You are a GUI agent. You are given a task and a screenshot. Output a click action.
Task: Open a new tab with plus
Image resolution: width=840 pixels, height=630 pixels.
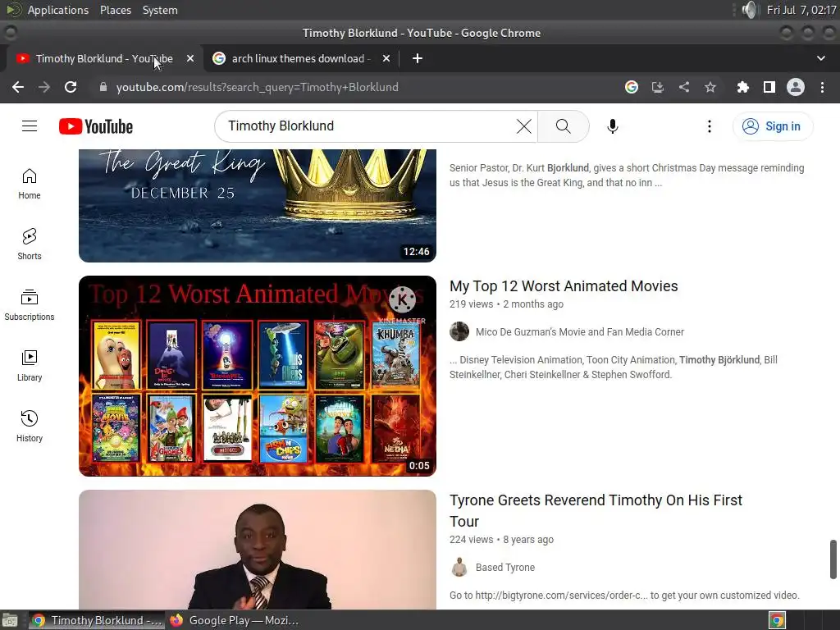pyautogui.click(x=418, y=58)
